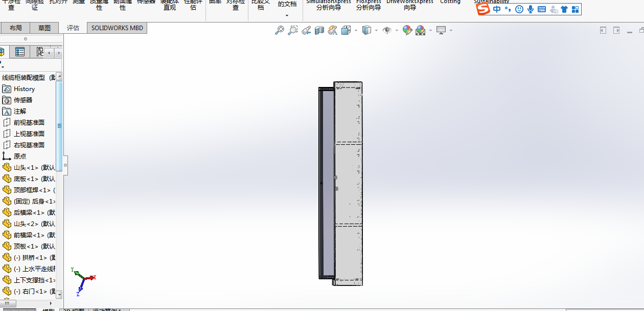Click the feature tree scroll up arrow
644x311 pixels.
pos(60,77)
